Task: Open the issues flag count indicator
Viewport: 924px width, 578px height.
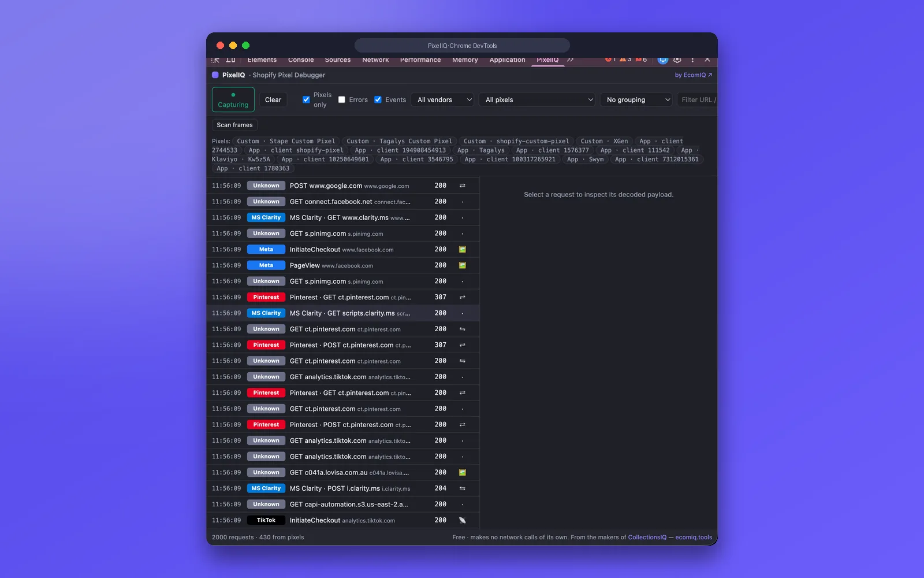Action: tap(641, 59)
